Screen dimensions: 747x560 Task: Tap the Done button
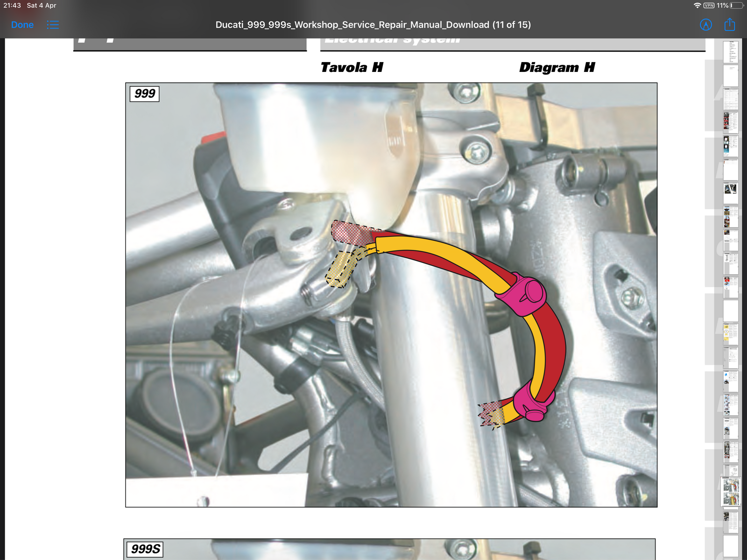tap(22, 25)
